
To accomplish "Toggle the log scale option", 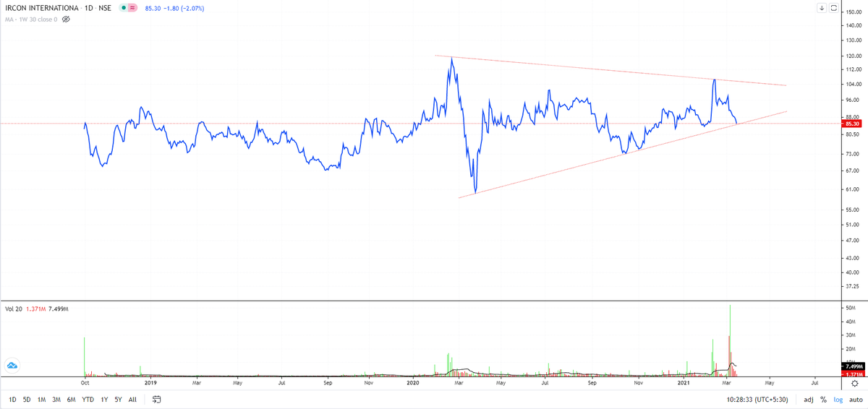I will [838, 399].
